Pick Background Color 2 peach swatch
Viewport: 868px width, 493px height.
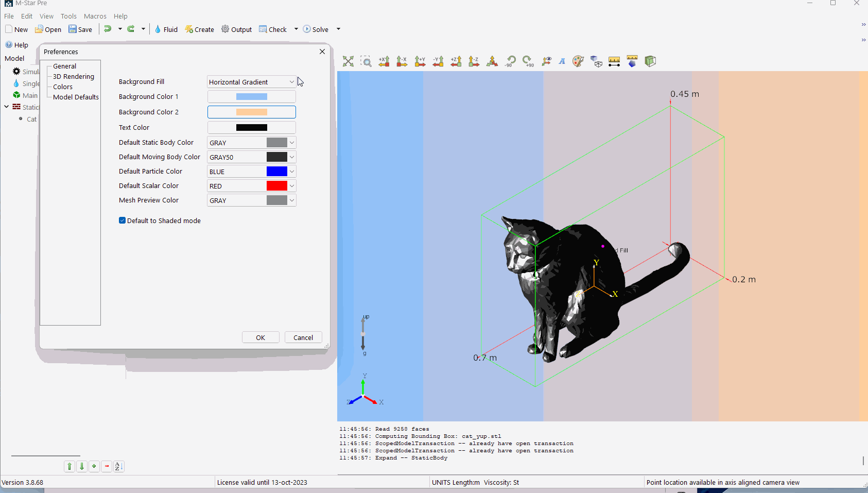(251, 112)
